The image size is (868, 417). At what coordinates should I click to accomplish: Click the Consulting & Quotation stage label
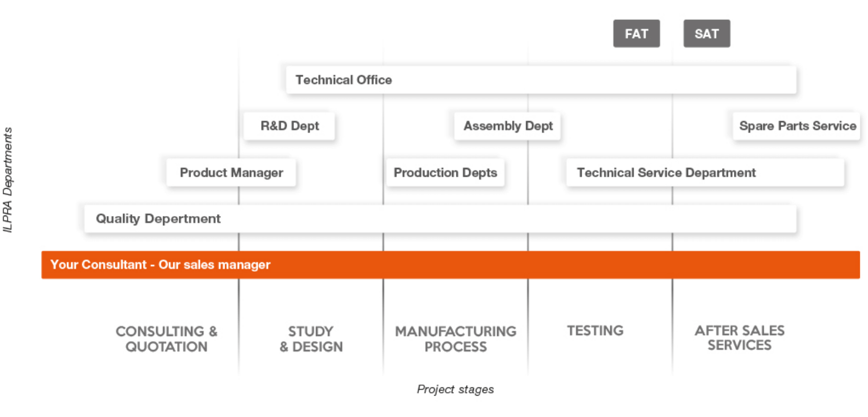[167, 339]
